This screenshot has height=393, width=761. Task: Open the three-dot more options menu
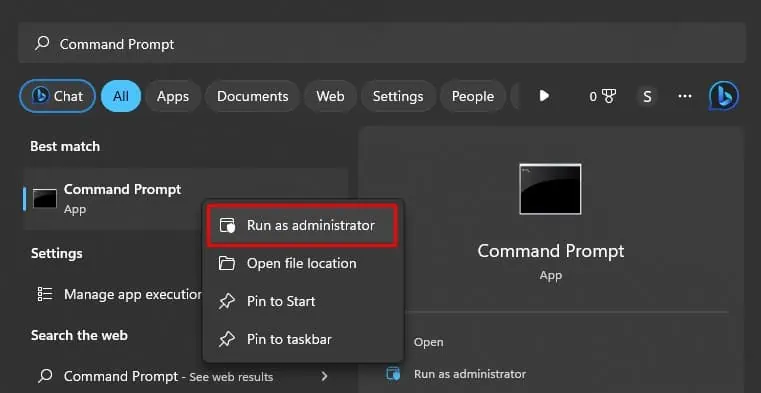click(685, 97)
